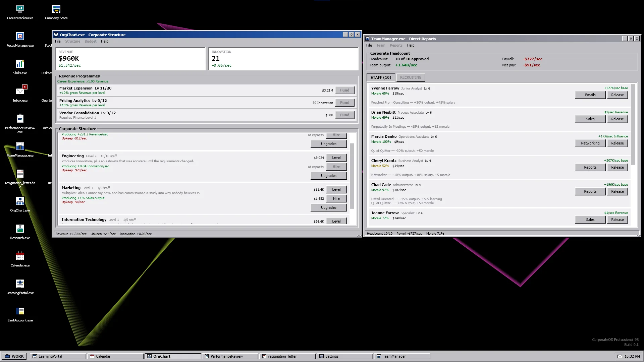This screenshot has width=644, height=362.
Task: Open Upgrades for the Engineering department
Action: click(328, 176)
